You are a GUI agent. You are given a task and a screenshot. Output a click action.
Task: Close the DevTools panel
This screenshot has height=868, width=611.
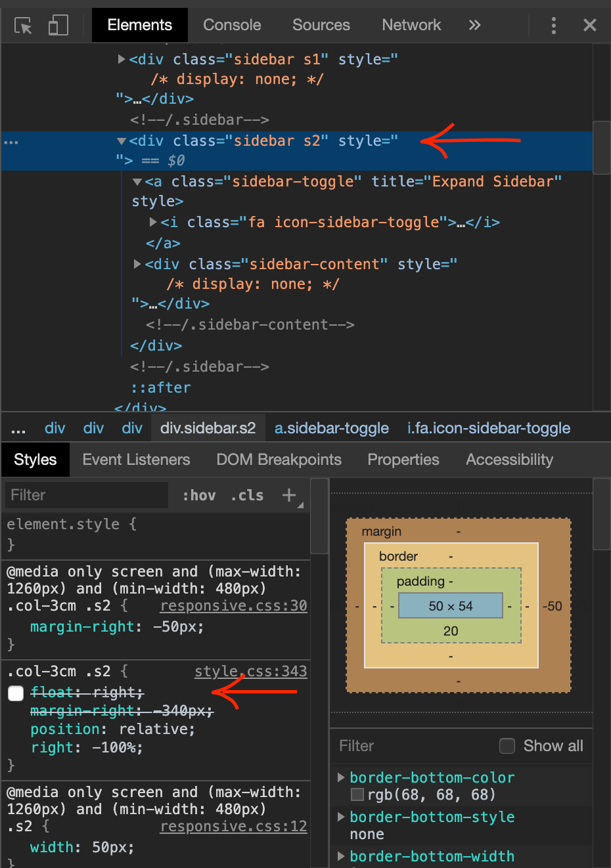(x=589, y=26)
